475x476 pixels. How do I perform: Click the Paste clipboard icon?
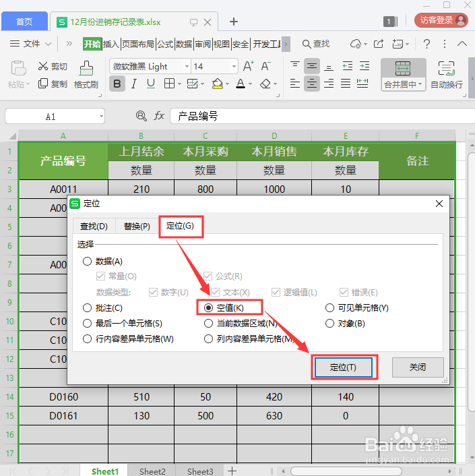18,68
